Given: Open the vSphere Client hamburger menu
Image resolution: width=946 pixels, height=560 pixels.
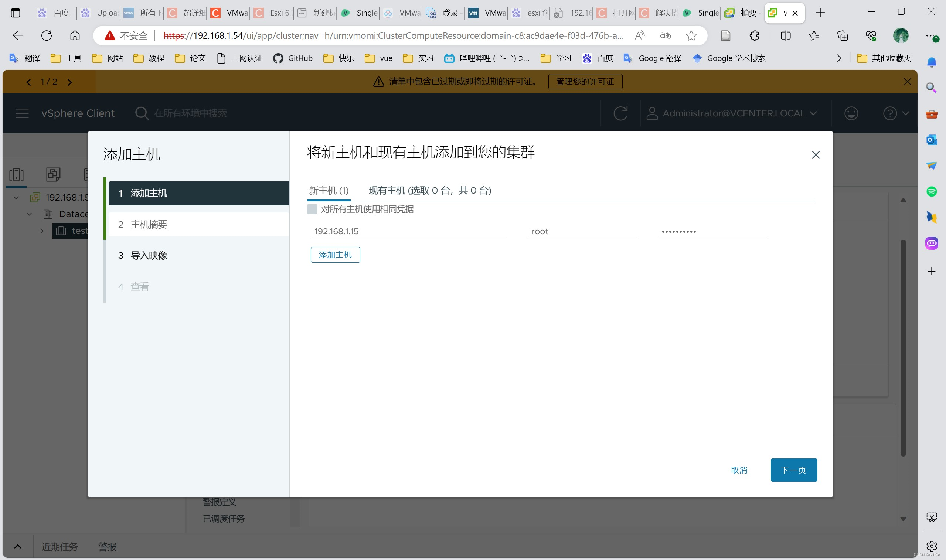Looking at the screenshot, I should point(22,113).
